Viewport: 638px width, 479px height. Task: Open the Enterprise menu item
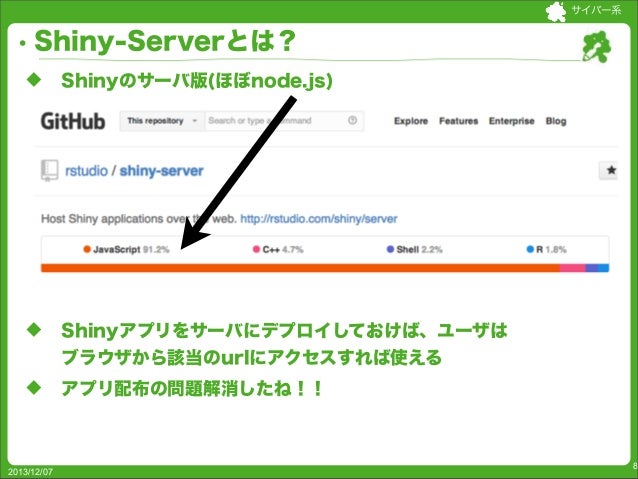(x=511, y=121)
